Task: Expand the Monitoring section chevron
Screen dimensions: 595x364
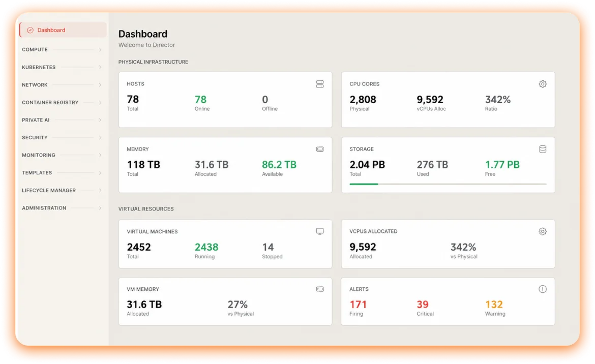Action: pos(100,155)
